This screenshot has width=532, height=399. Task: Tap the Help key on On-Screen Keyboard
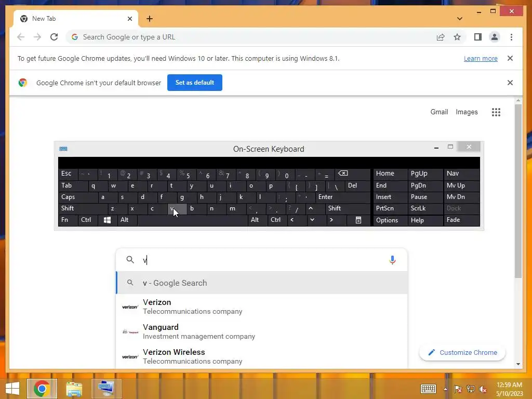(x=425, y=220)
